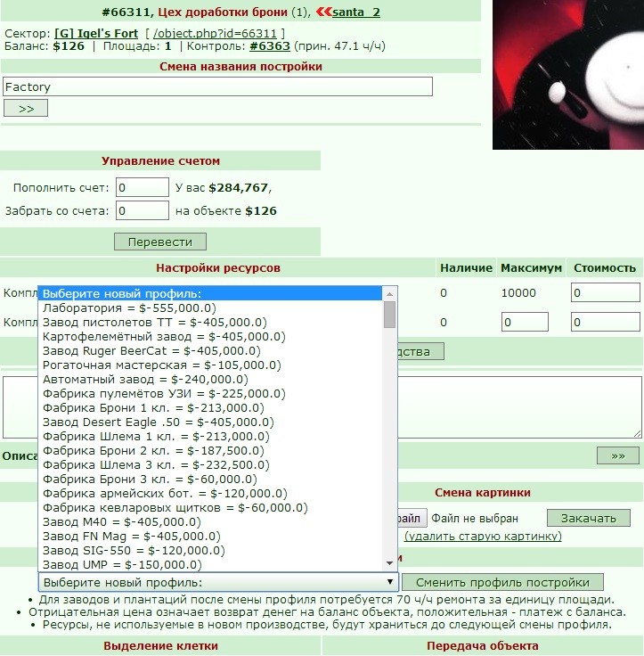
Task: Click the balance amount $284,767
Action: [x=238, y=187]
